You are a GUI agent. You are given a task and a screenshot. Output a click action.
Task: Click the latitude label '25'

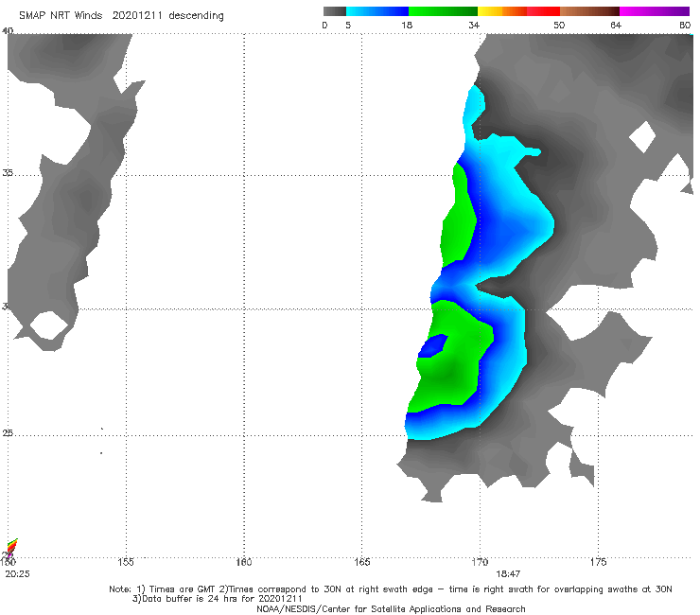pos(8,432)
